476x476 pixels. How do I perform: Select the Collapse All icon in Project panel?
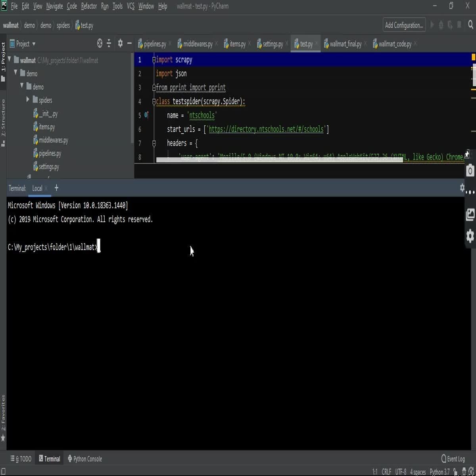(109, 44)
